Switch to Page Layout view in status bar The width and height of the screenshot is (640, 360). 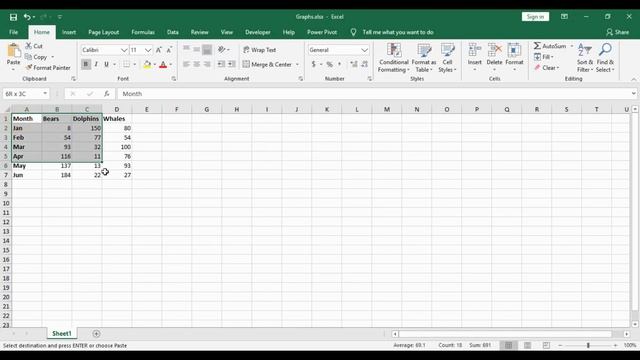coord(527,345)
